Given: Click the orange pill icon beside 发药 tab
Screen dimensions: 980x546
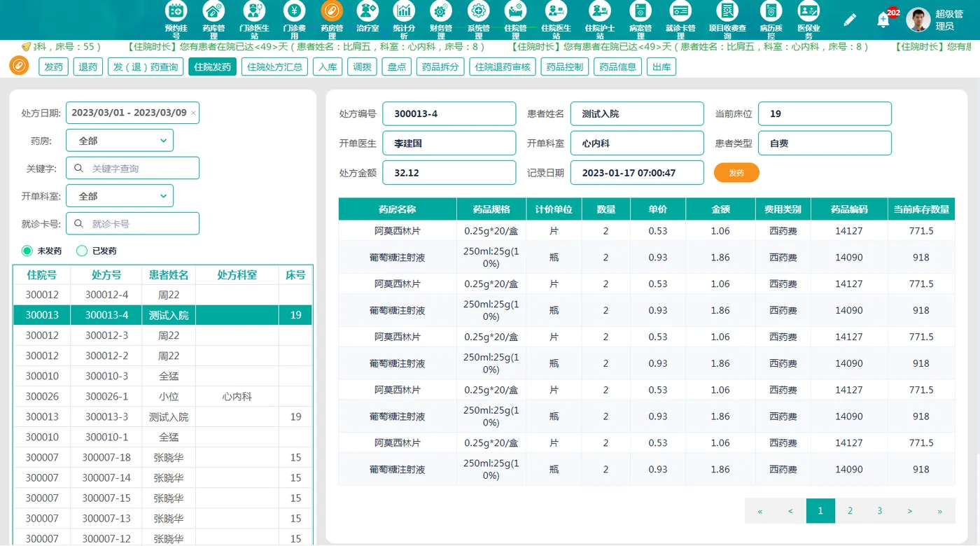Looking at the screenshot, I should click(x=19, y=66).
